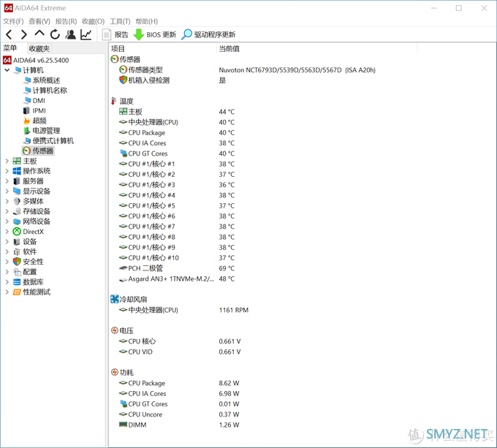Select 系统概述 in the tree

(42, 80)
